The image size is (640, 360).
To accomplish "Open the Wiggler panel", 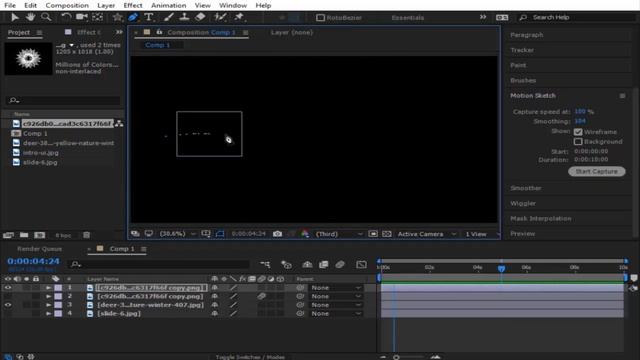I will click(523, 203).
